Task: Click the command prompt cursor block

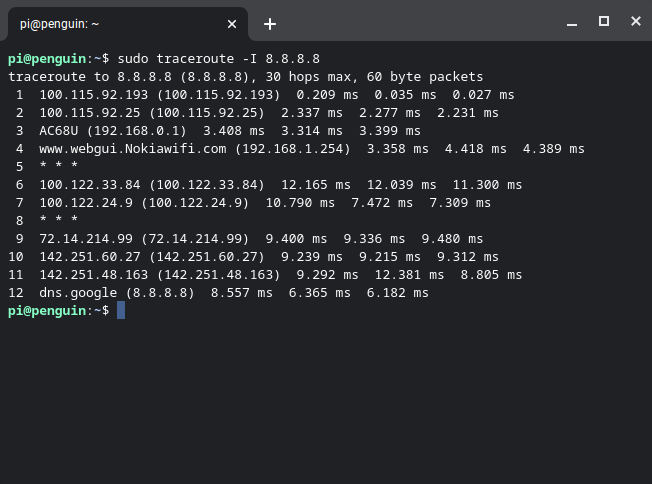Action: 121,311
